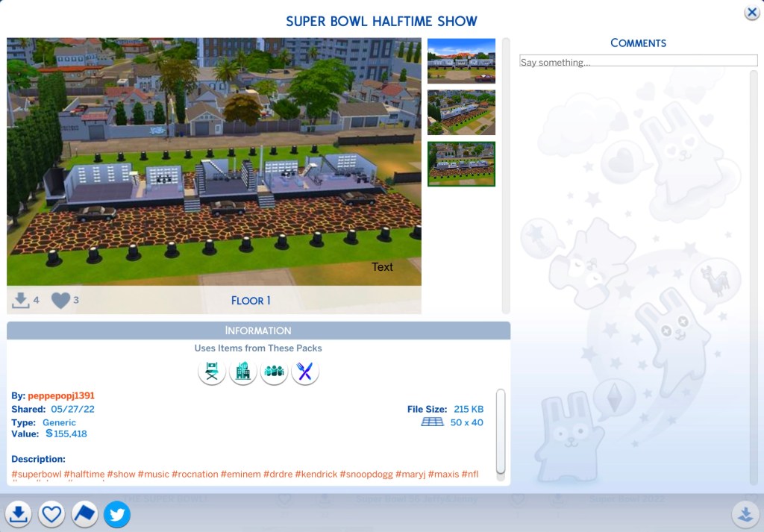Image resolution: width=764 pixels, height=532 pixels.
Task: Download the lot with bottom-left download button
Action: [19, 514]
